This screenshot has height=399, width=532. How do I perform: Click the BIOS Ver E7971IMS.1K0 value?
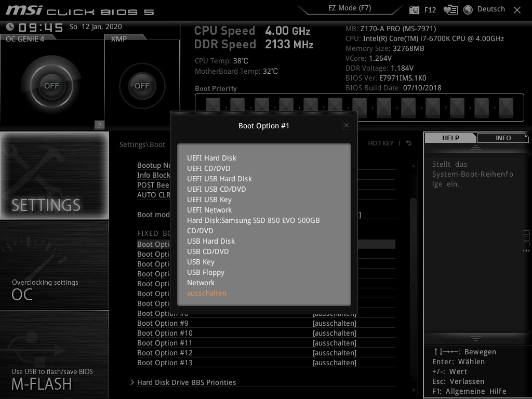(403, 78)
